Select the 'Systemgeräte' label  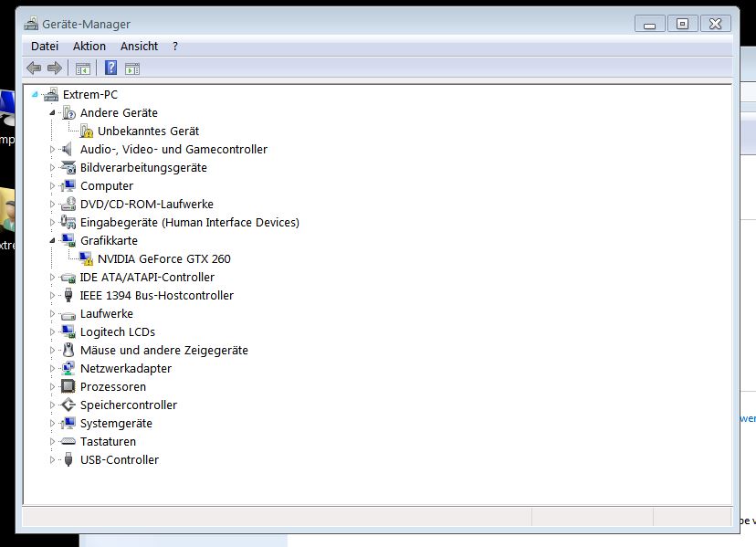[116, 424]
